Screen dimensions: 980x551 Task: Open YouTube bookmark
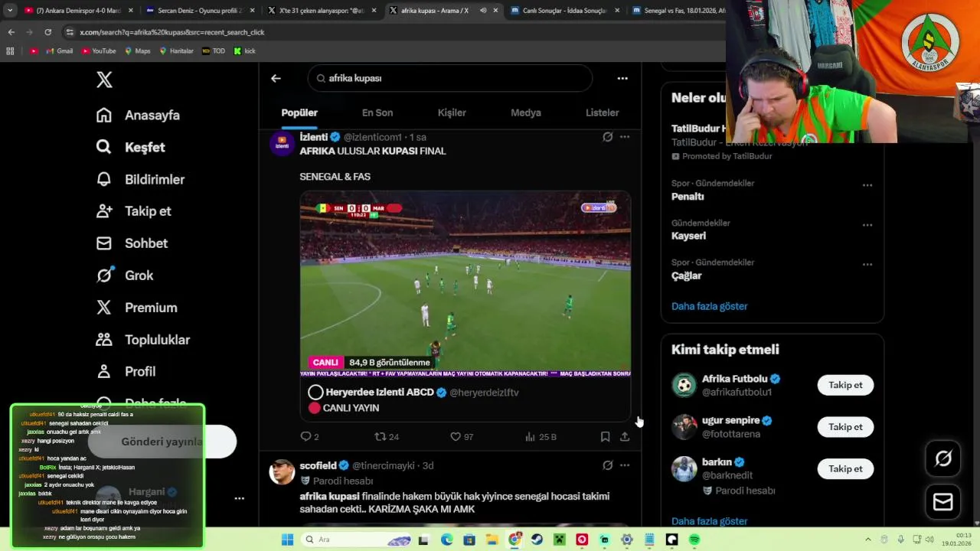[98, 51]
